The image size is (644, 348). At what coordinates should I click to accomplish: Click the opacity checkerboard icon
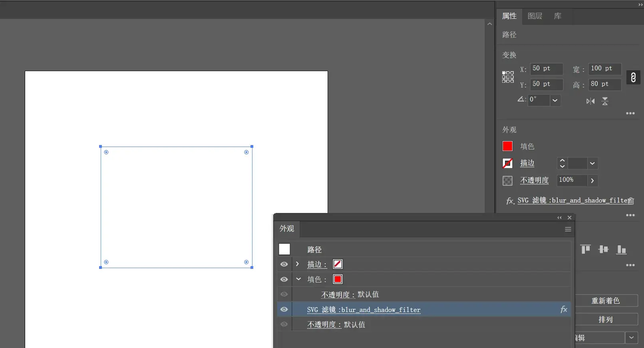[507, 181]
